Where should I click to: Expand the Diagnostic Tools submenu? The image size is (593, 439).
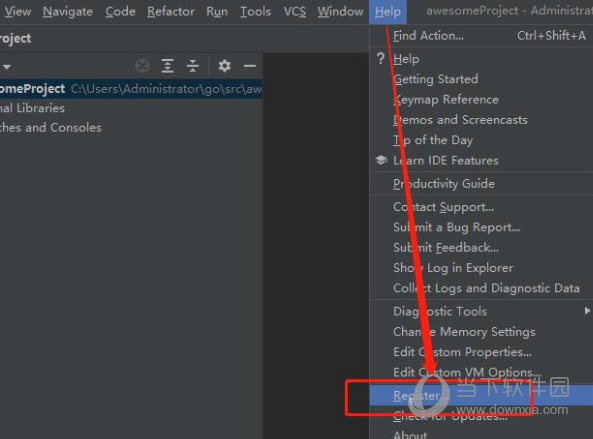click(x=481, y=312)
